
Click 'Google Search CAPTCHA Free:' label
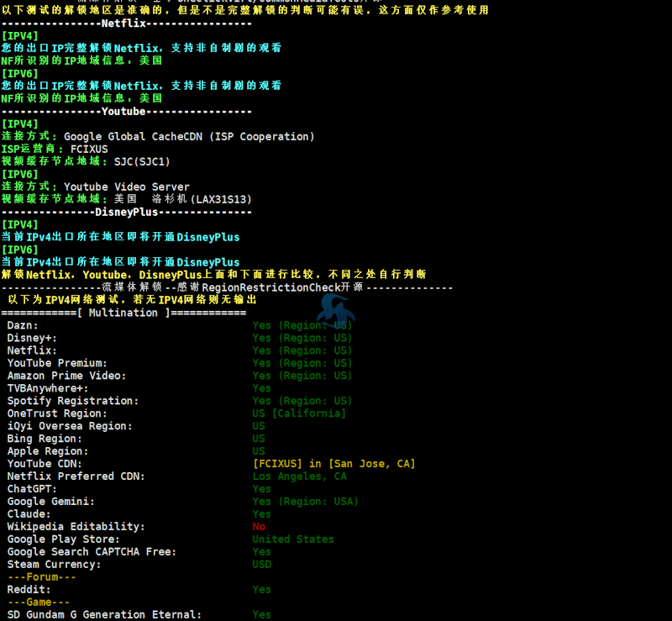pyautogui.click(x=92, y=551)
